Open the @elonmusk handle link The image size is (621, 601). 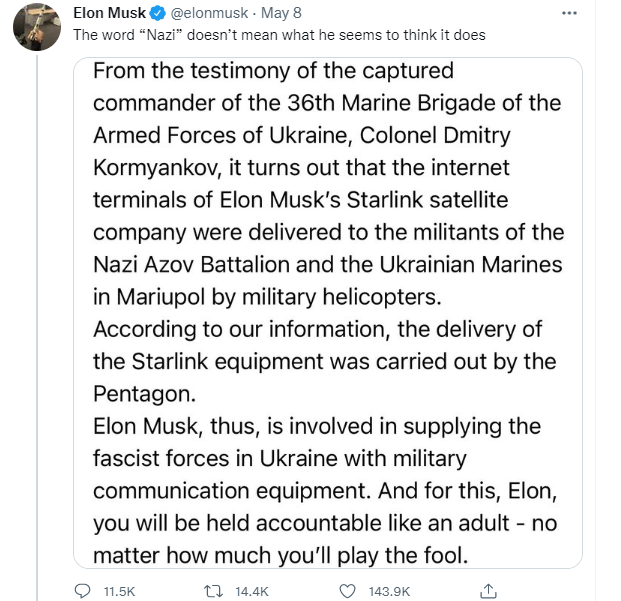click(x=211, y=15)
